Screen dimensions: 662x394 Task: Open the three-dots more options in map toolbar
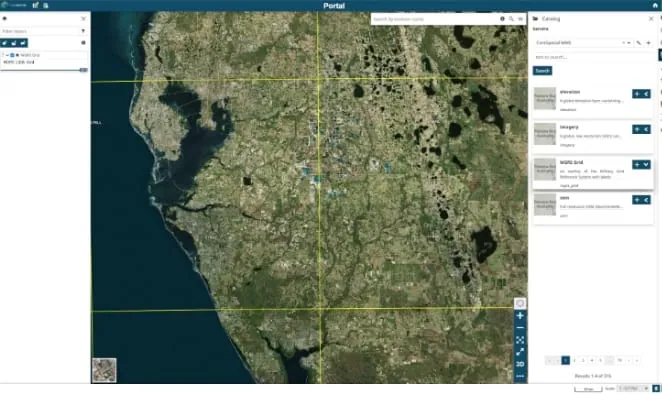tap(520, 376)
